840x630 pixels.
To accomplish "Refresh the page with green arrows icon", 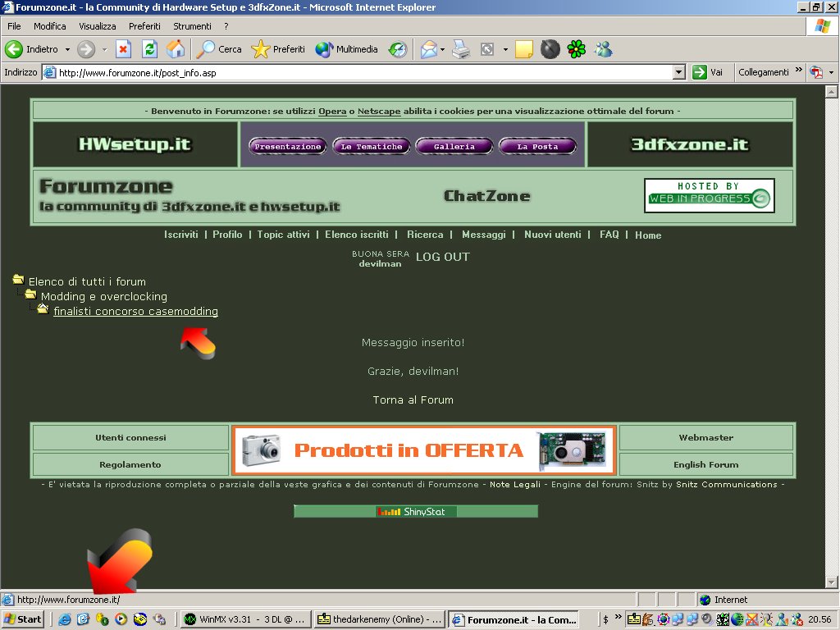I will [149, 49].
